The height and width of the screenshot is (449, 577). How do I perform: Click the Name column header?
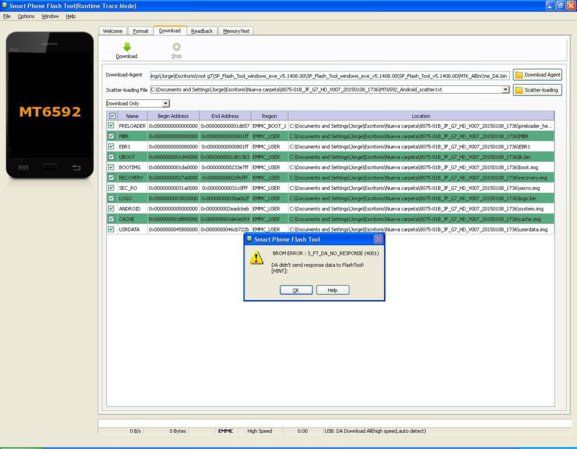click(x=132, y=116)
